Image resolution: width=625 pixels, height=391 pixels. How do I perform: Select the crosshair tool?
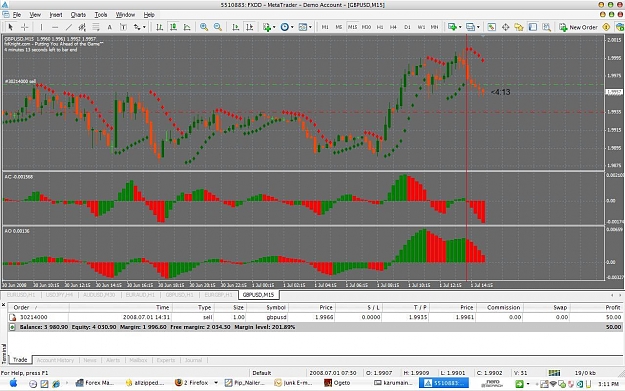click(x=24, y=27)
